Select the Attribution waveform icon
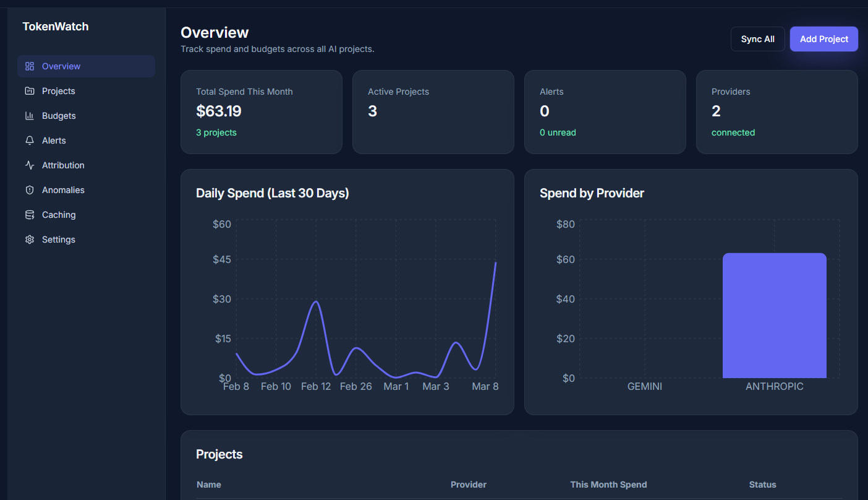Image resolution: width=868 pixels, height=500 pixels. (30, 165)
